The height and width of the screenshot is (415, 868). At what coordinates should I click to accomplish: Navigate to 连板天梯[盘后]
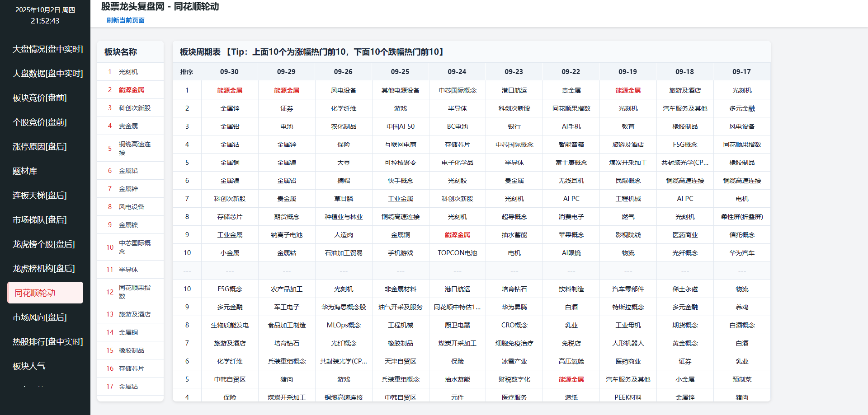click(40, 196)
